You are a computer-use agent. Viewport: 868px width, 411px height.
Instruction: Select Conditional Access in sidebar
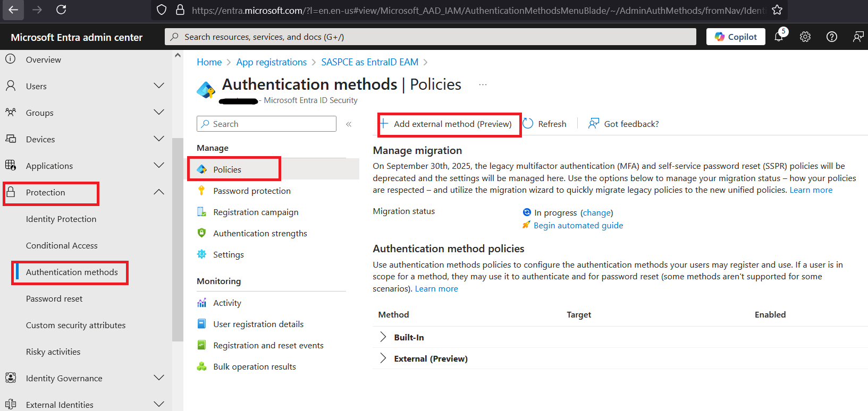pyautogui.click(x=62, y=246)
